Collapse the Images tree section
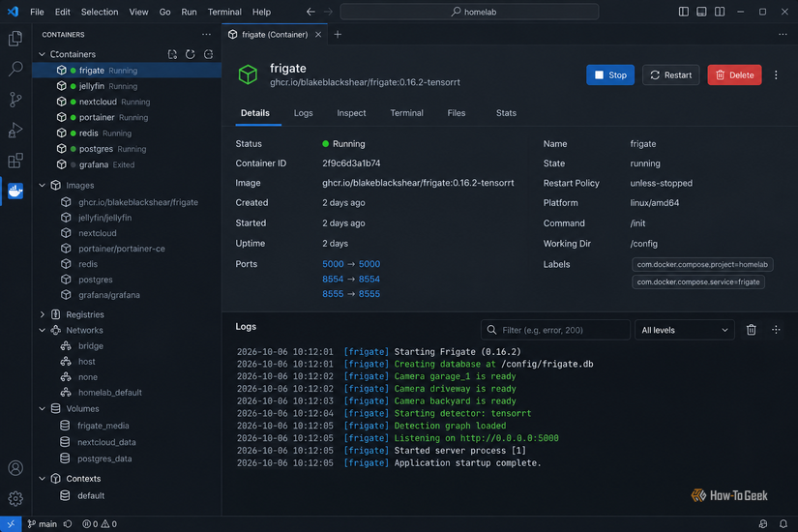Screen dimensions: 798x532 (x=43, y=186)
